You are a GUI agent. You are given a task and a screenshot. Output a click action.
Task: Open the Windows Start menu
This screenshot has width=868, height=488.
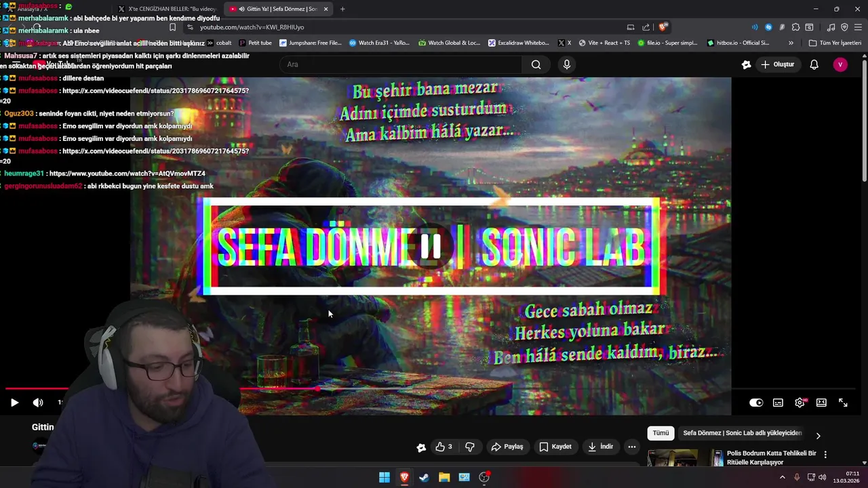click(384, 477)
